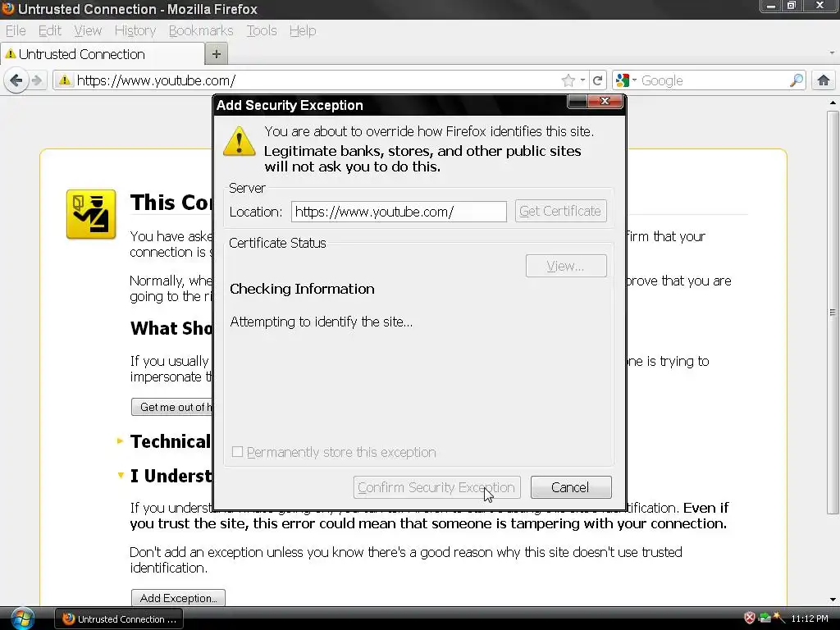
Task: Go to Home page icon
Action: pos(823,81)
